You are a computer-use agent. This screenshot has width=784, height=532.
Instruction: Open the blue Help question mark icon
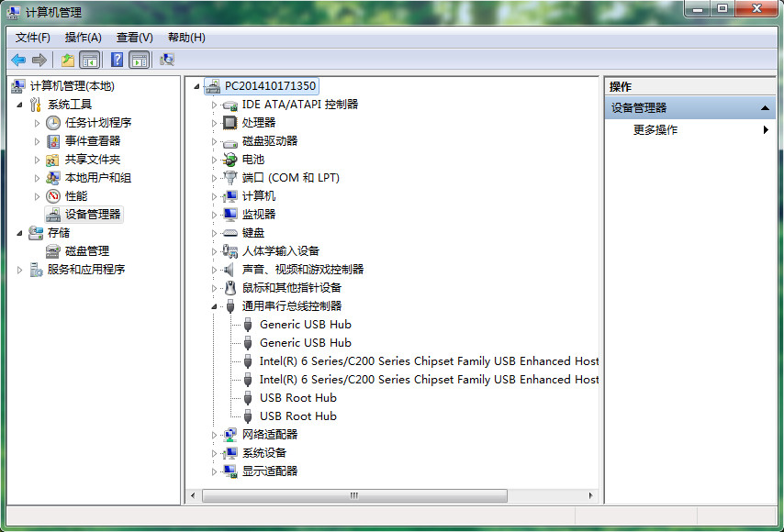(117, 61)
